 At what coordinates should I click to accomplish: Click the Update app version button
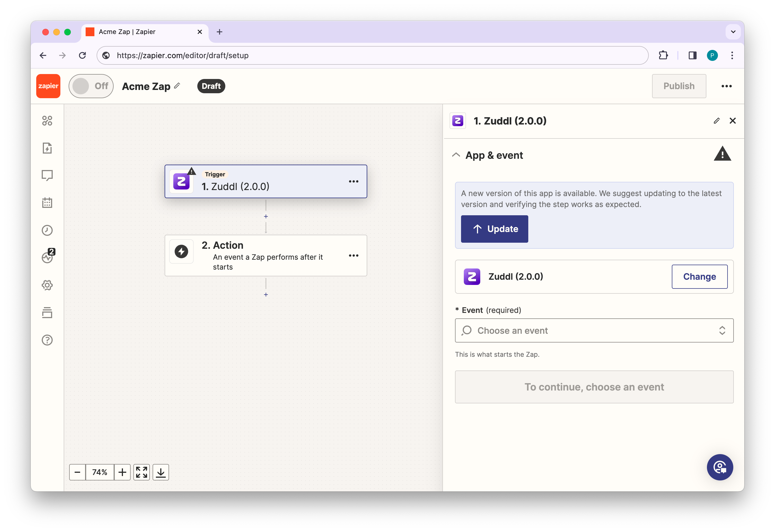pyautogui.click(x=495, y=229)
